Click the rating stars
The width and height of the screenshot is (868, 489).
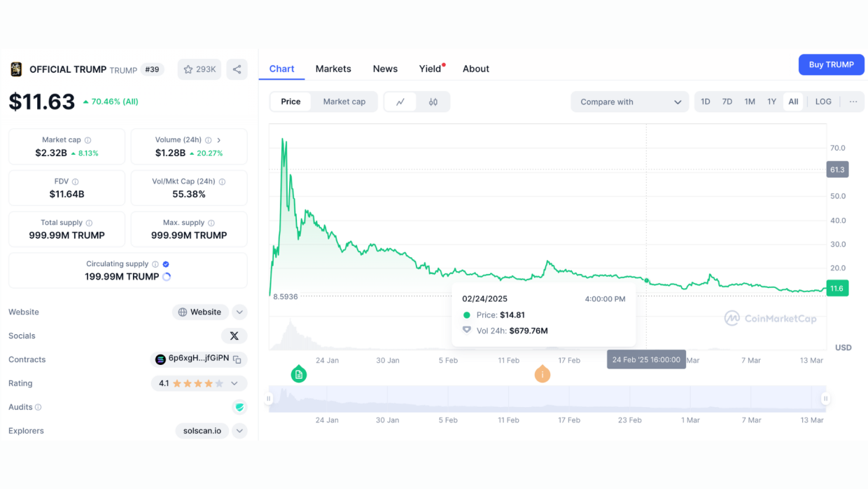pos(198,384)
